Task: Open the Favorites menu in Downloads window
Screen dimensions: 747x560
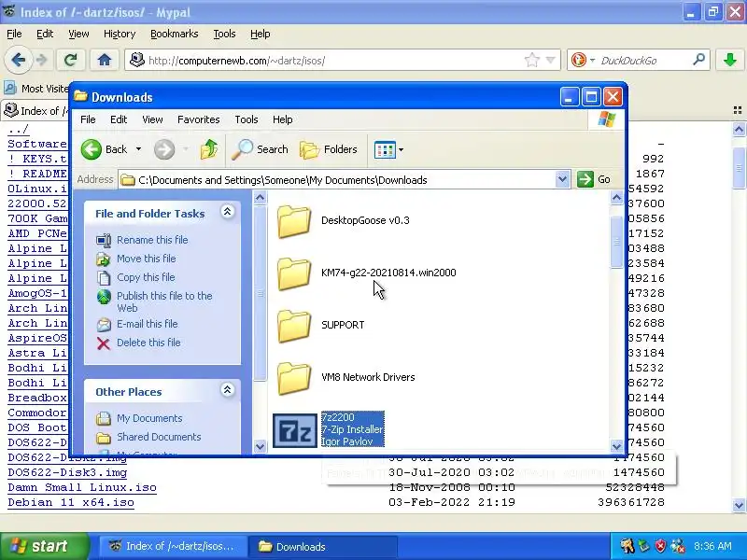Action: 198,119
